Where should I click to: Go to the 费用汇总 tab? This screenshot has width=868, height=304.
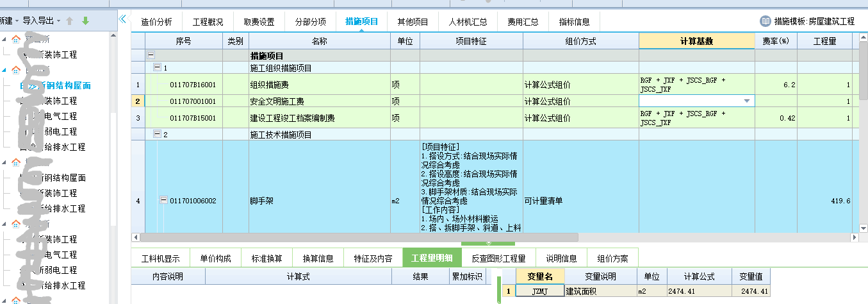pos(523,22)
